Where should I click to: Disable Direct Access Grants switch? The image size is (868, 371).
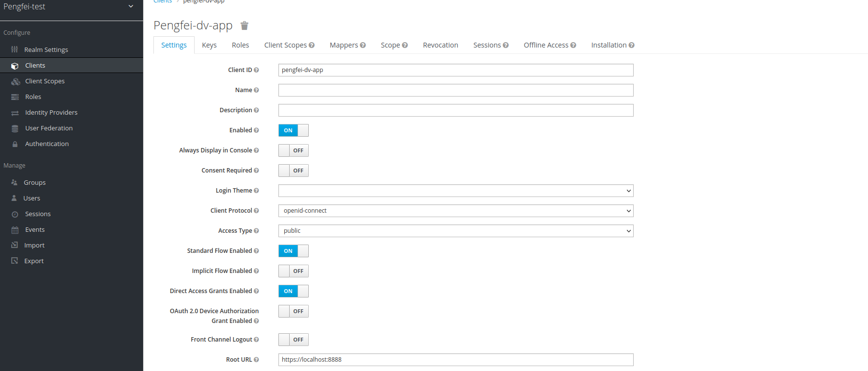click(x=294, y=291)
